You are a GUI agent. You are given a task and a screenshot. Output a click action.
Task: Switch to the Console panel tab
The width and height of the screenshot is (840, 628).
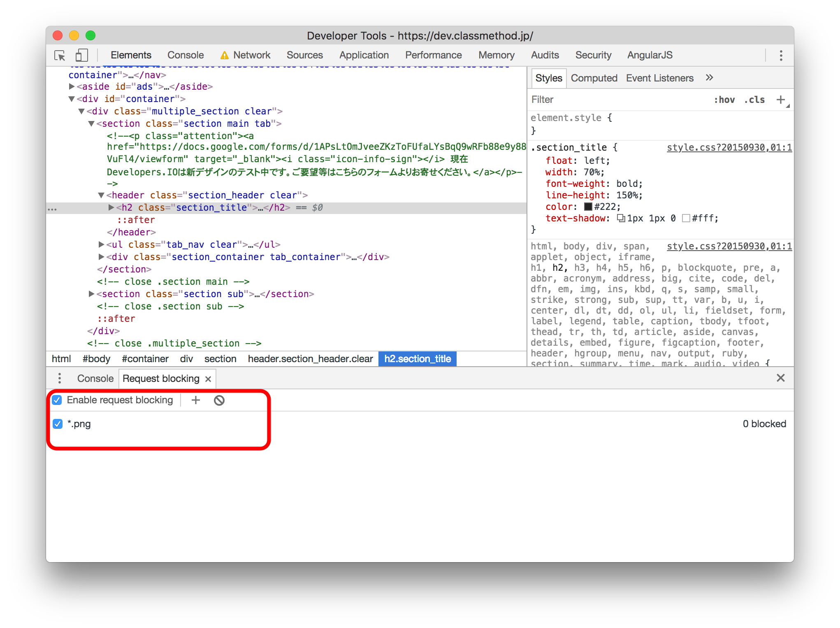[186, 55]
